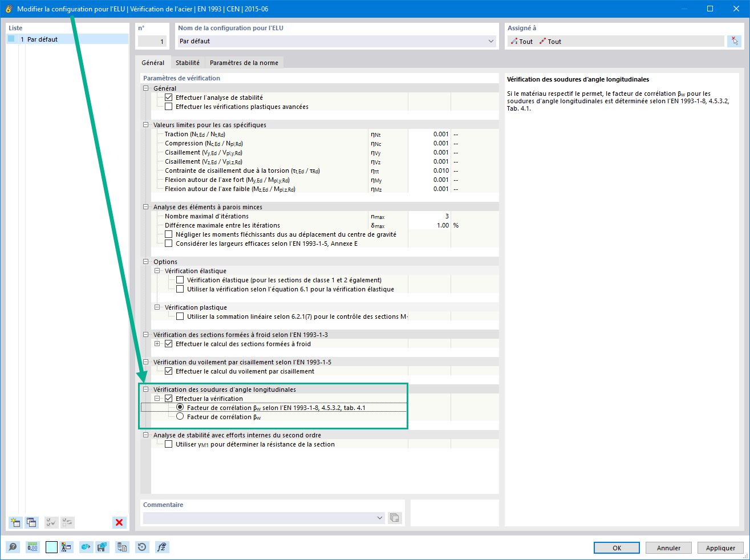Screen dimensions: 750x560
Task: Click the select-all checkmarks icon in the Liste panel
Action: [51, 522]
